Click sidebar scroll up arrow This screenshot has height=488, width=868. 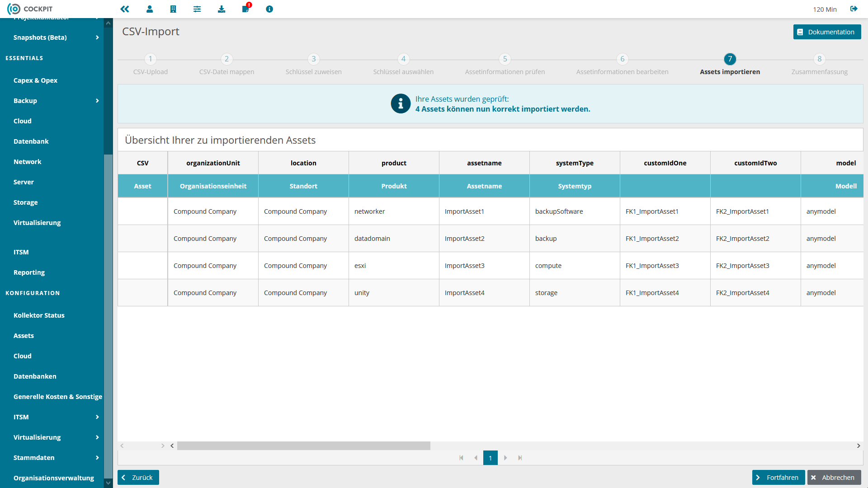click(x=108, y=23)
